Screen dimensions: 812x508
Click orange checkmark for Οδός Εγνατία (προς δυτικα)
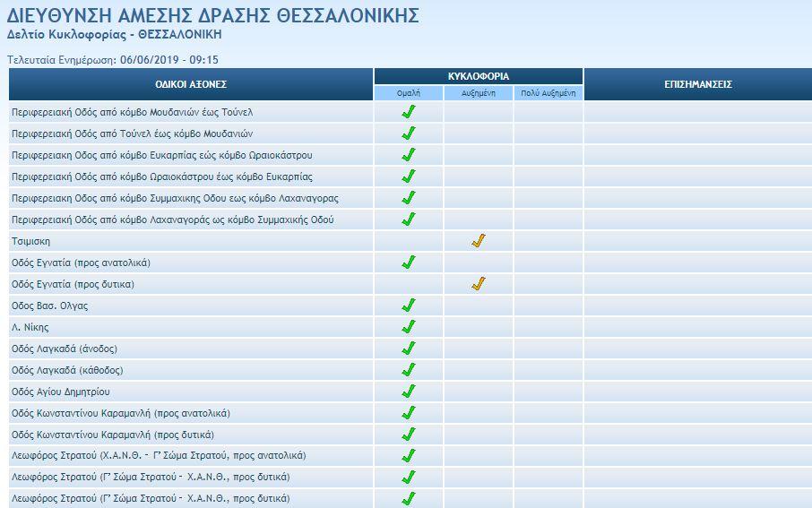pos(479,284)
